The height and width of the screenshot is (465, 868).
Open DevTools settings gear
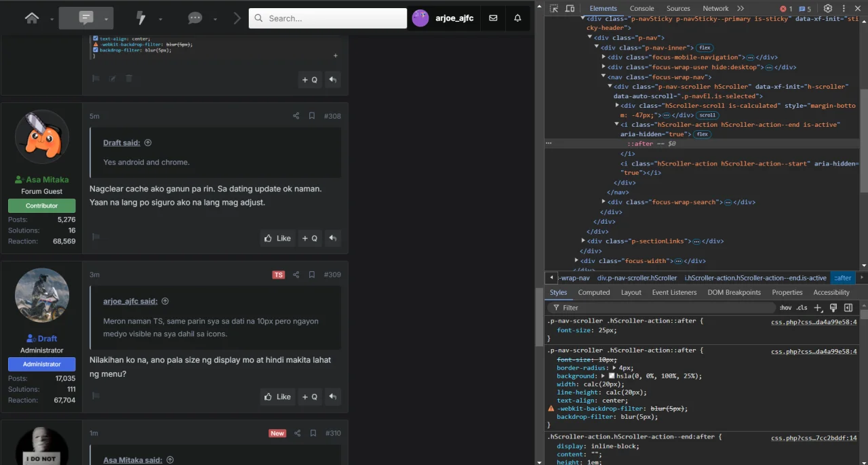(827, 8)
